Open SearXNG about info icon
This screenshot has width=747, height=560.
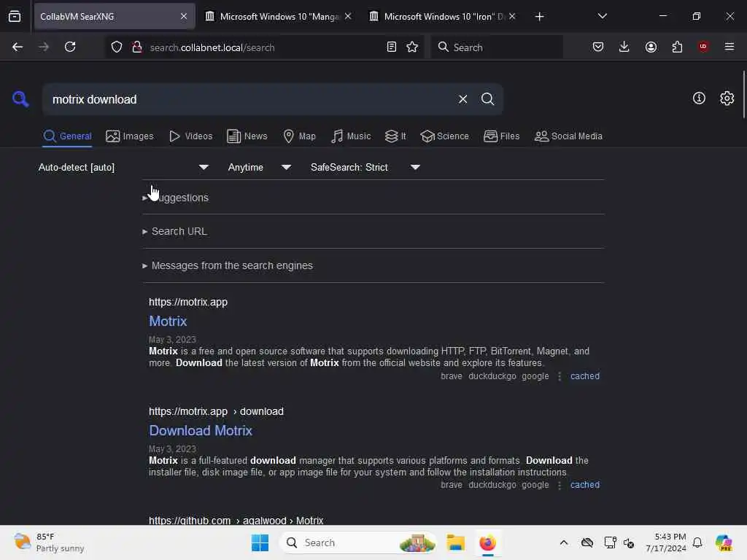699,98
